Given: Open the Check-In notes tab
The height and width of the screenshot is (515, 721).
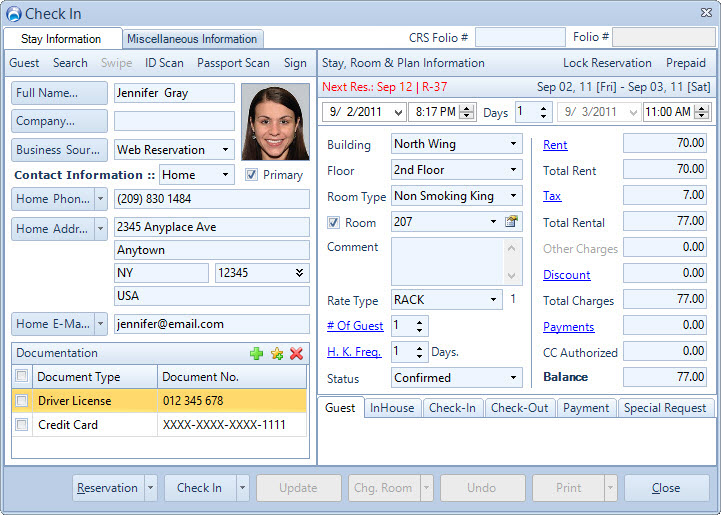Looking at the screenshot, I should [452, 408].
